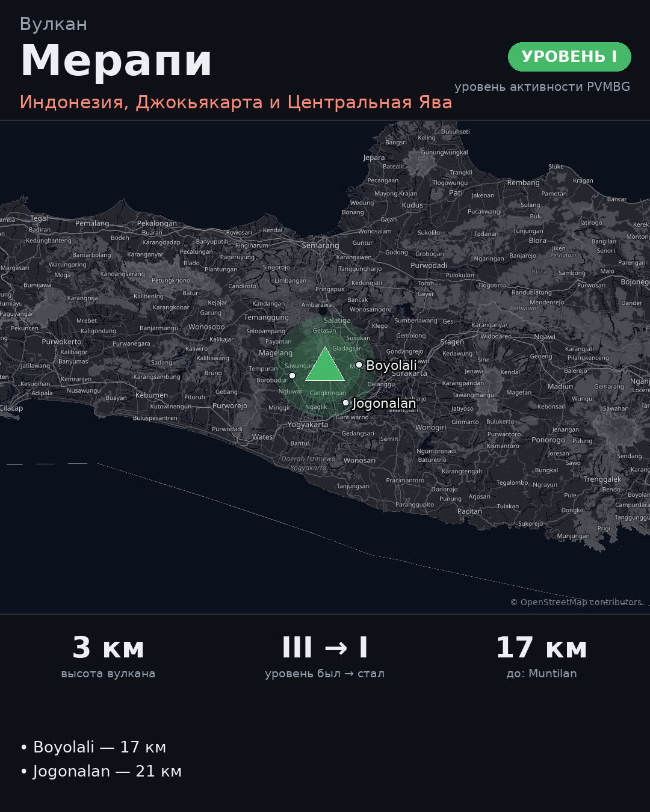Click the green Merapi volcano triangle marker

325,364
